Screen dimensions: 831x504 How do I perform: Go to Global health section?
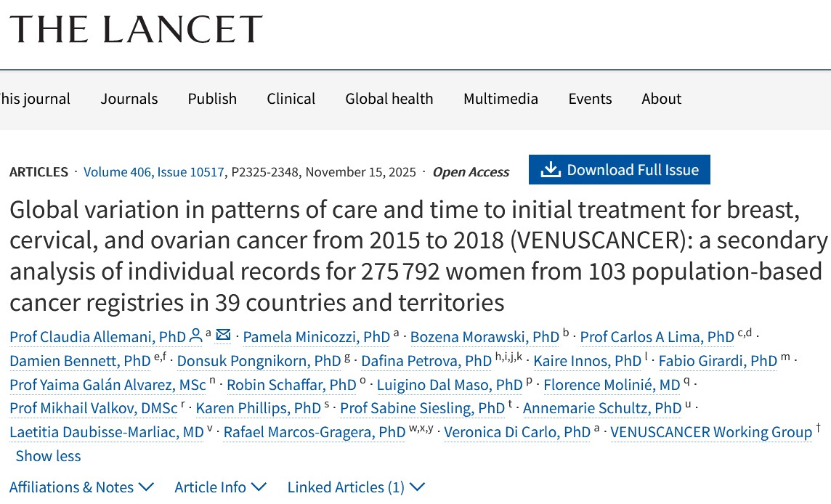389,99
